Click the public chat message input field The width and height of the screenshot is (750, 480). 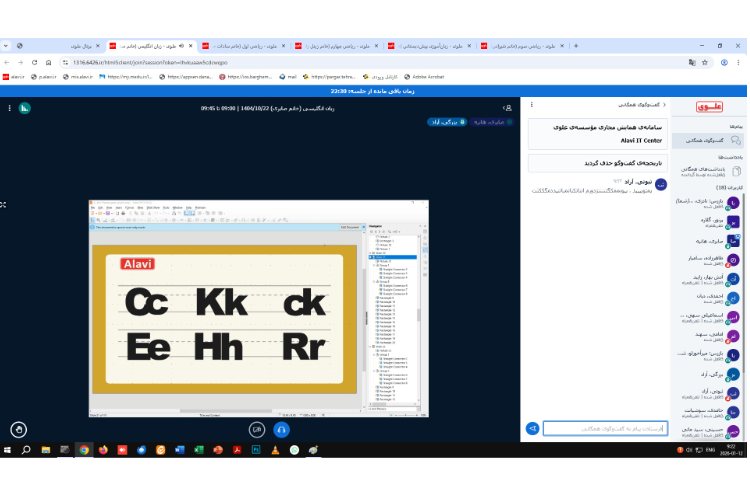(591, 428)
